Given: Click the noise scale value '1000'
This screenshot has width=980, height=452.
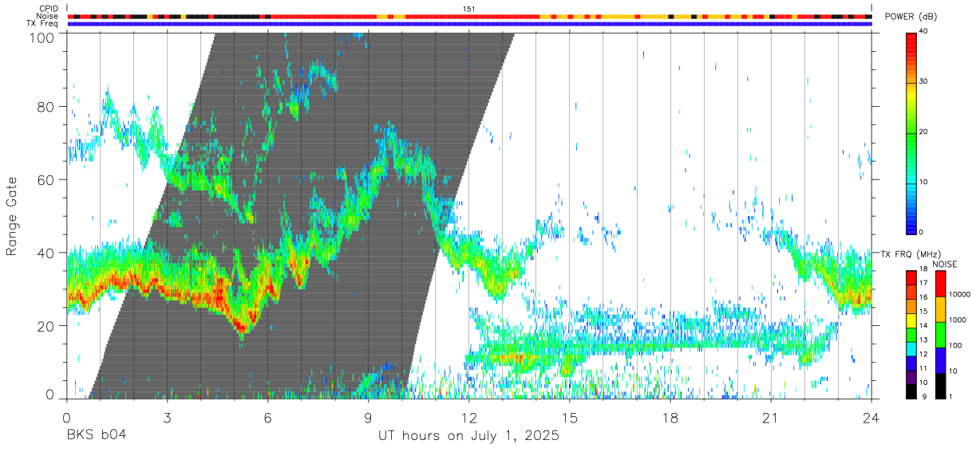Looking at the screenshot, I should [x=958, y=320].
